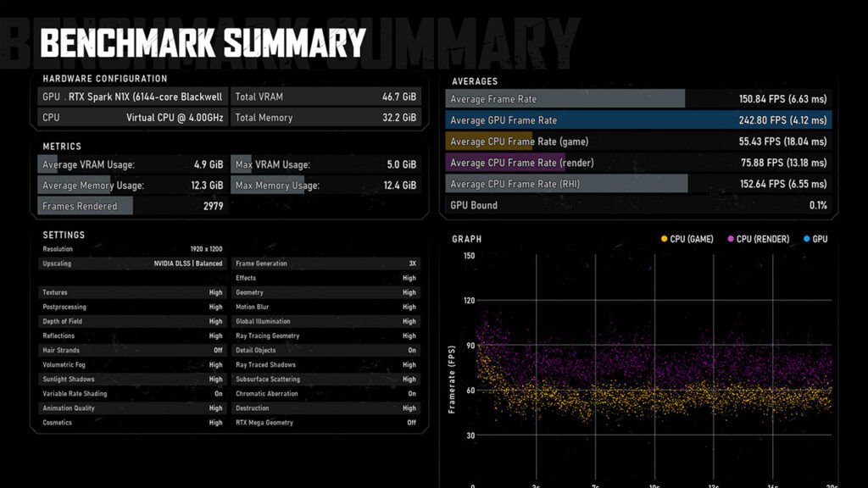
Task: Select Average CPU Frame Rate (RHI) row
Action: [x=639, y=184]
